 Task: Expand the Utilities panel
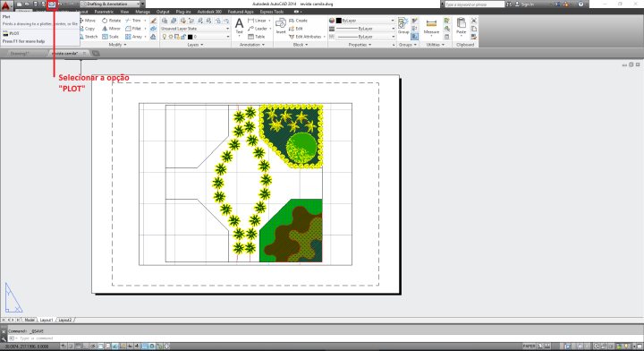[436, 45]
